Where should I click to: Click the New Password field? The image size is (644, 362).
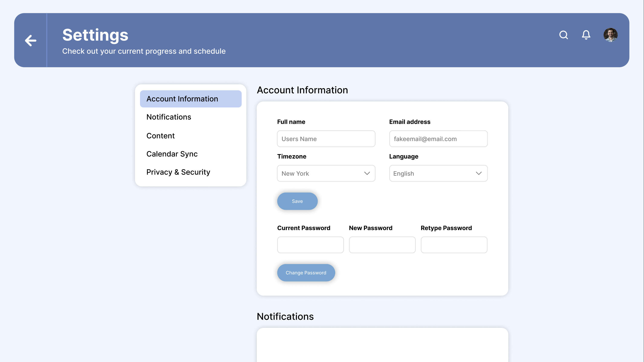click(x=382, y=245)
